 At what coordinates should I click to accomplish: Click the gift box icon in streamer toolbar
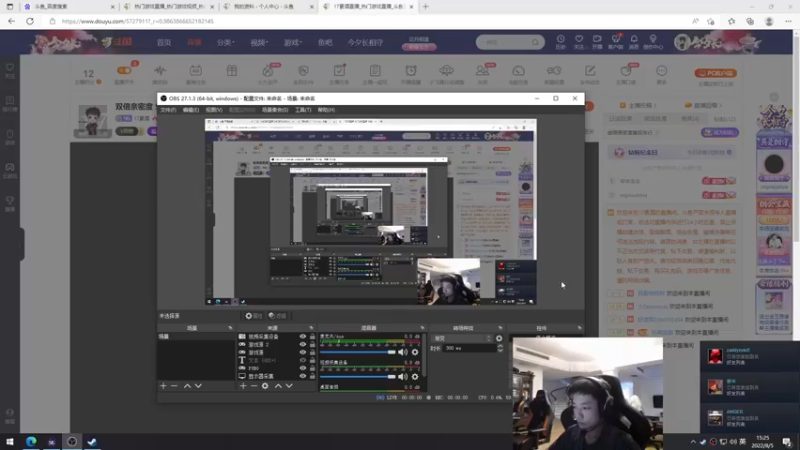pos(232,71)
